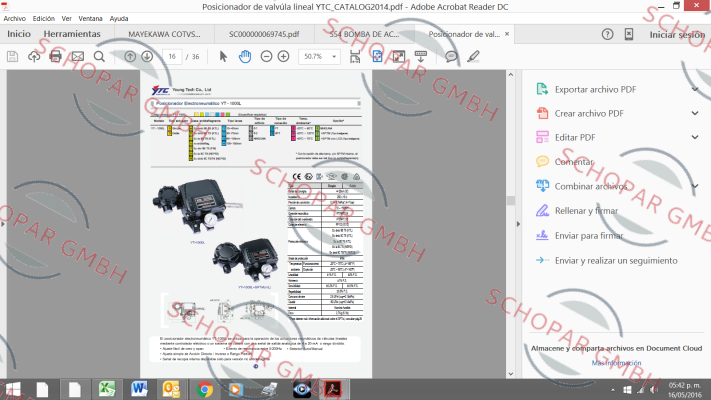Expand Exportar archivo PDF chevron
This screenshot has width=711, height=400.
695,89
